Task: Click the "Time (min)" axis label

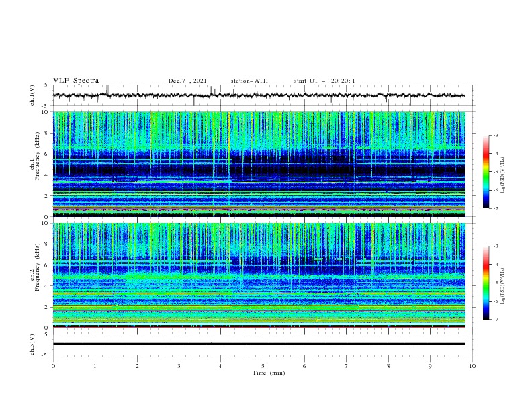Action: pyautogui.click(x=269, y=373)
